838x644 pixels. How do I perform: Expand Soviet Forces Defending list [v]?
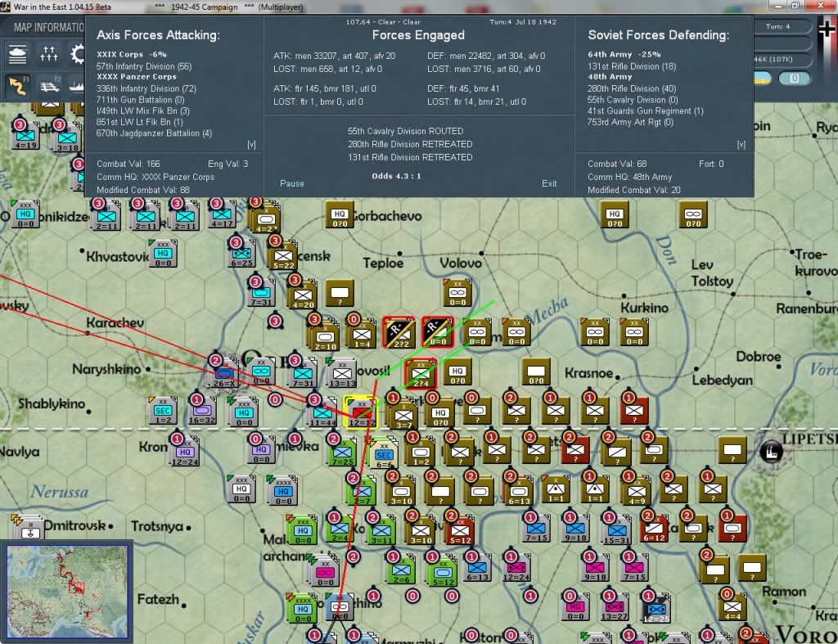coord(741,145)
